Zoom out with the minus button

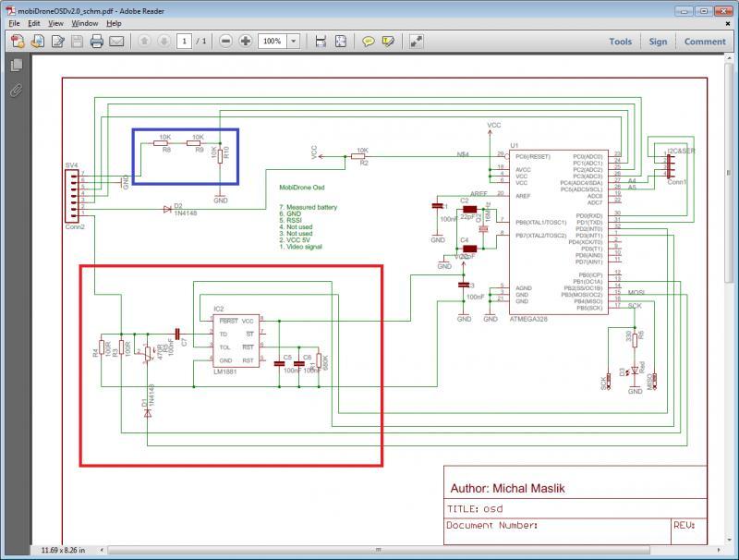coord(225,42)
